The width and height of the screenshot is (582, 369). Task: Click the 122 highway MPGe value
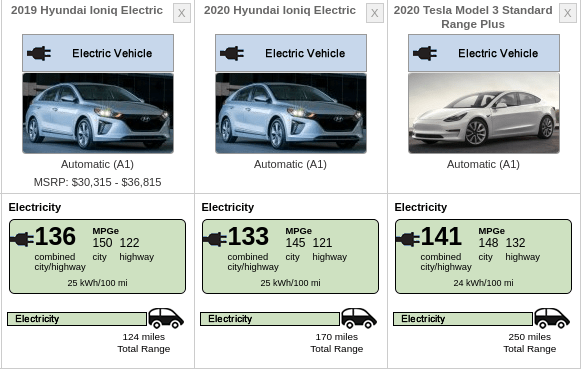point(130,243)
